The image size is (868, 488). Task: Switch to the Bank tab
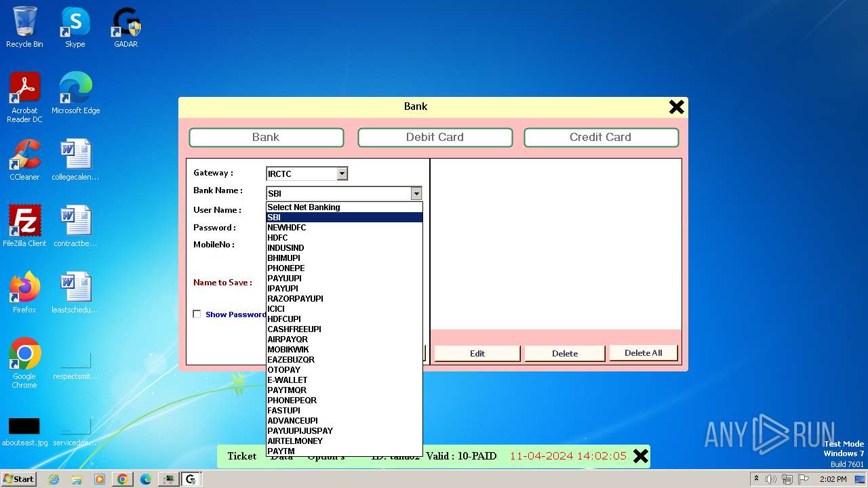pos(266,137)
